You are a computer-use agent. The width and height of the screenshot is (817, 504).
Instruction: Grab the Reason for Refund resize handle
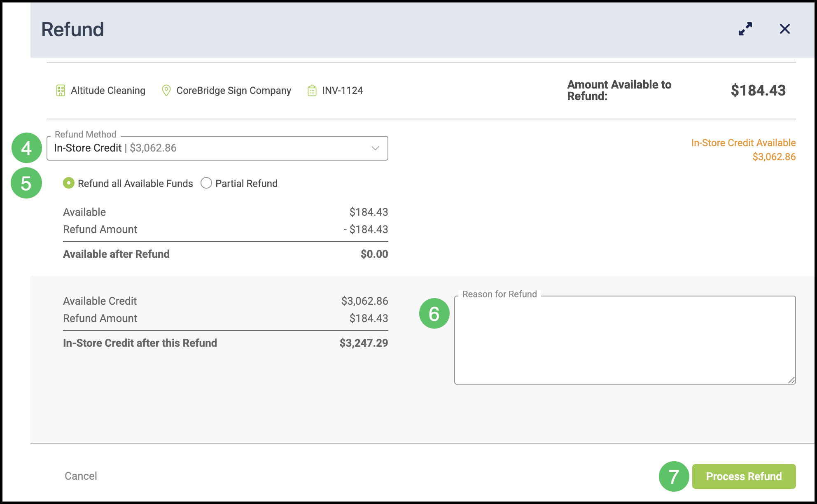point(791,380)
